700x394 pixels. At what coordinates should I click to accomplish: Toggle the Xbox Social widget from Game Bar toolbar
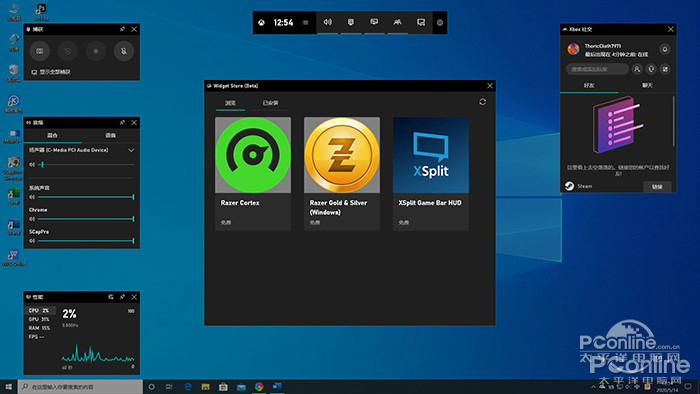pos(397,22)
